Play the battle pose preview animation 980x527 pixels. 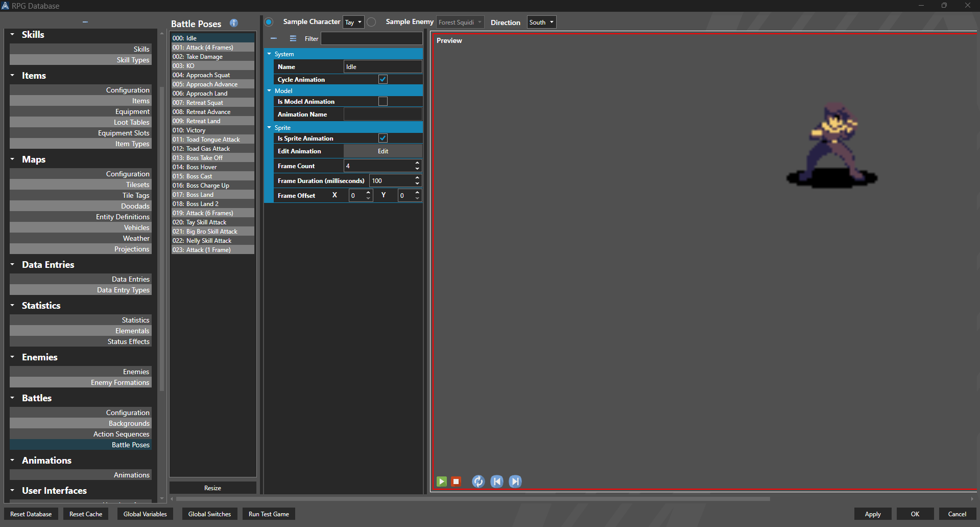(442, 482)
